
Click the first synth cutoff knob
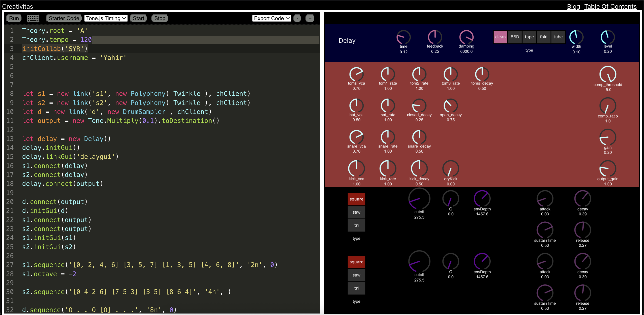419,199
